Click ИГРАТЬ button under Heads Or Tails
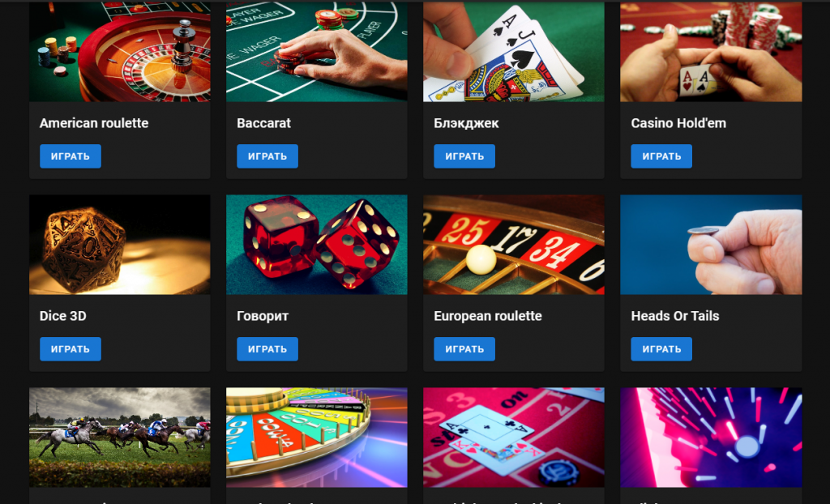830x504 pixels. 661,349
